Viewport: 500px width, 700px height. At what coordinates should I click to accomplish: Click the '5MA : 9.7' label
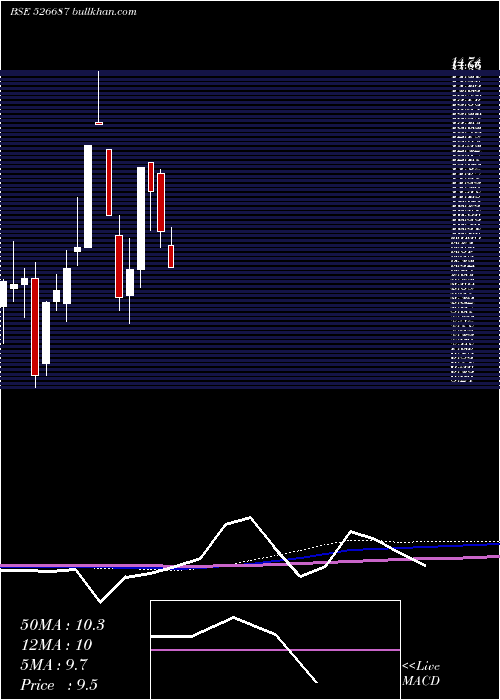pyautogui.click(x=54, y=665)
